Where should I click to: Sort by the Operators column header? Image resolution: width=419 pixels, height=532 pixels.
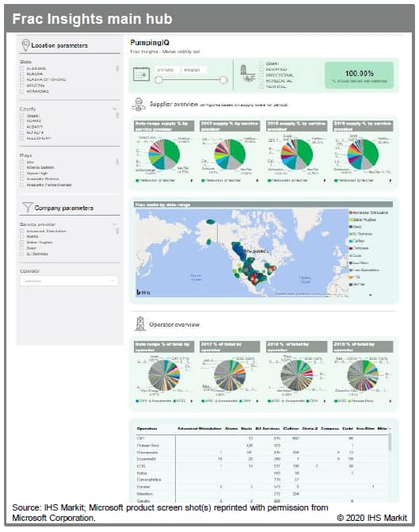(x=147, y=428)
